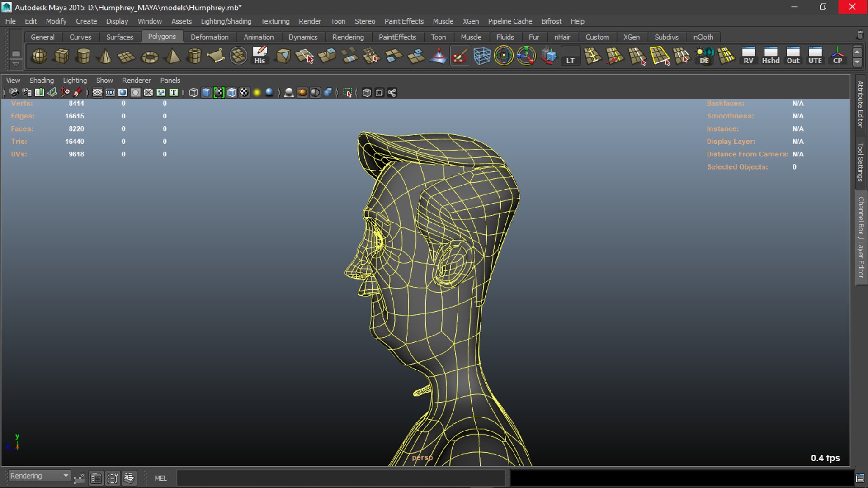This screenshot has width=868, height=488.
Task: Open the viewport Show menu
Action: pos(104,80)
